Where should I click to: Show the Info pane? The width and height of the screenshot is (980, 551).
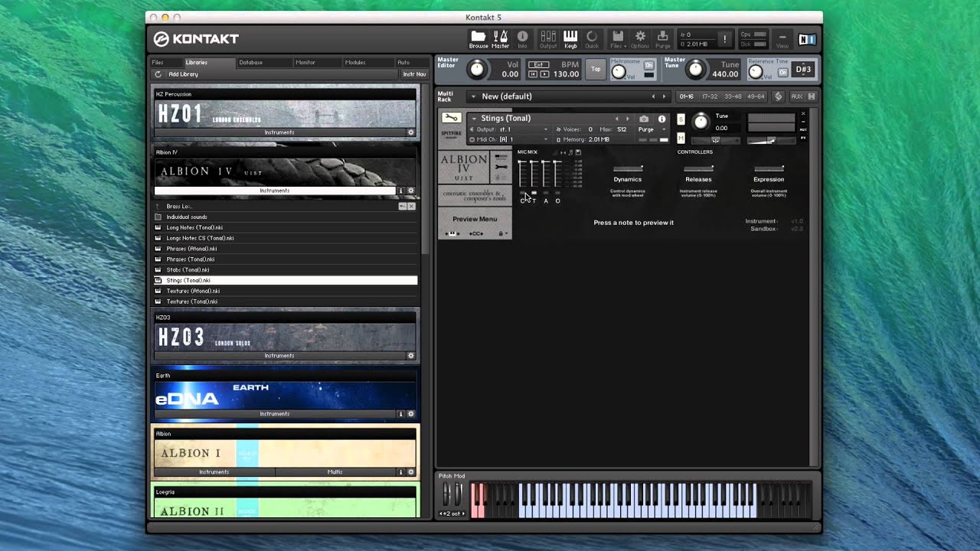[522, 39]
